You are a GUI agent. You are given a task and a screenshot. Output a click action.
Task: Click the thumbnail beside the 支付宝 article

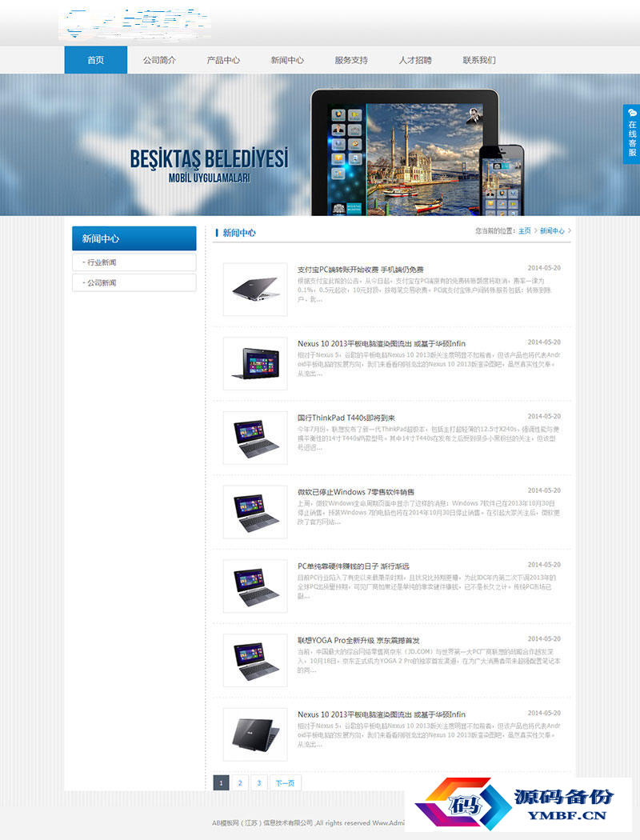[255, 290]
